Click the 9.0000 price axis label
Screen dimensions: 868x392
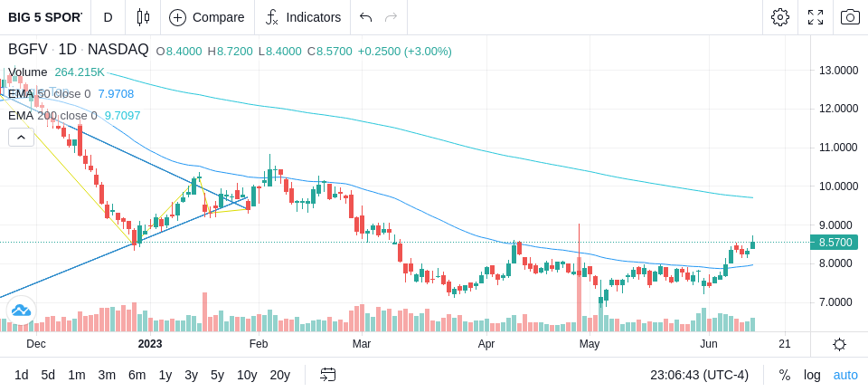[835, 225]
